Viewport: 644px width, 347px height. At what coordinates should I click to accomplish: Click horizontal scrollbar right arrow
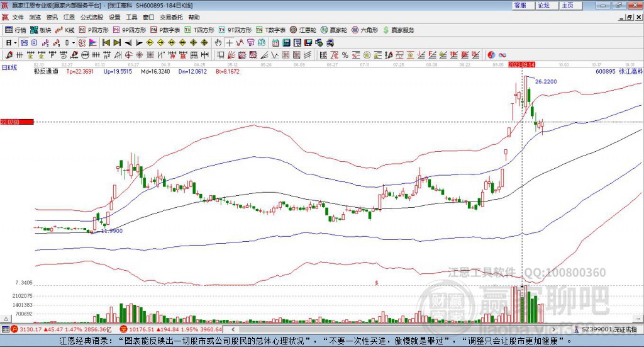[x=553, y=329]
